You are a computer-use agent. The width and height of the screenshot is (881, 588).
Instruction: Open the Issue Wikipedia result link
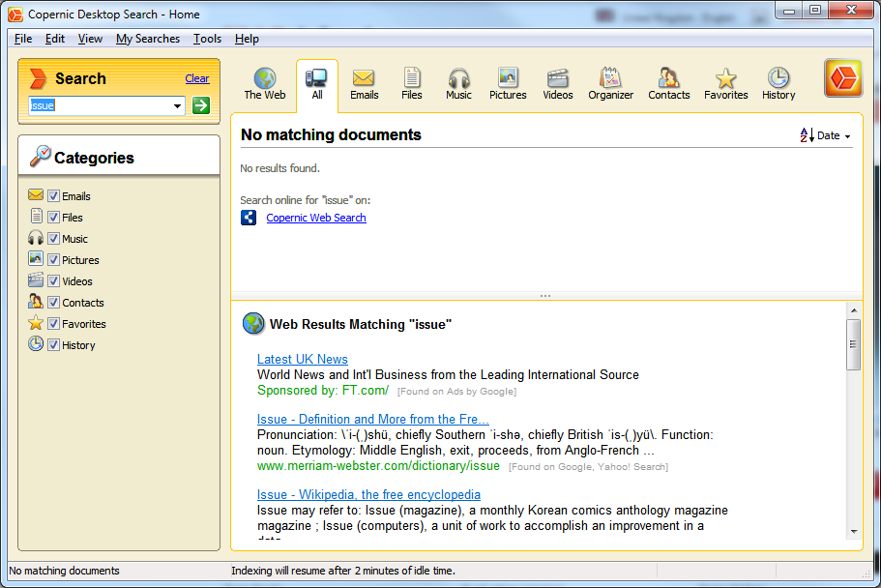click(x=368, y=495)
